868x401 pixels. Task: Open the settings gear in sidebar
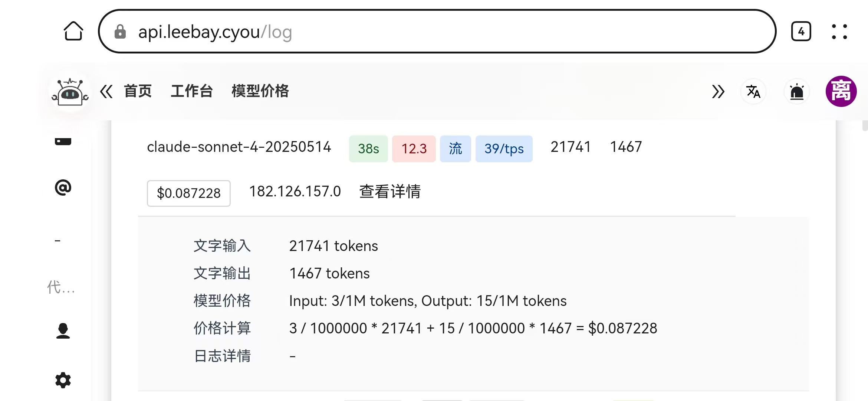[x=63, y=380]
